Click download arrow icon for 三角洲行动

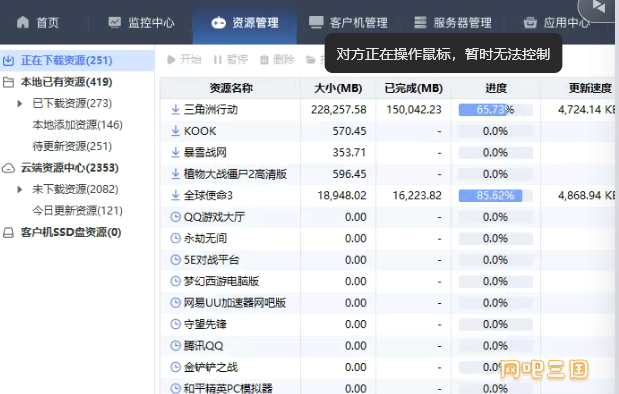click(175, 109)
